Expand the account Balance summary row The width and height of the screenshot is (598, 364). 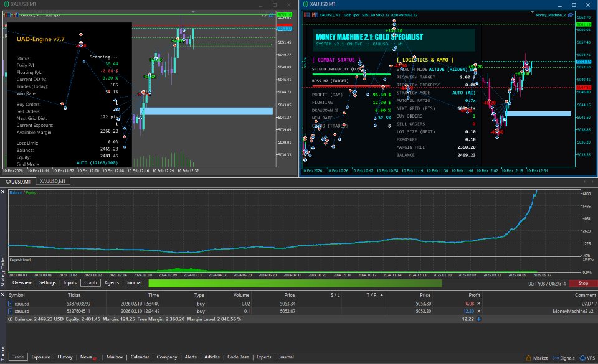click(x=10, y=319)
